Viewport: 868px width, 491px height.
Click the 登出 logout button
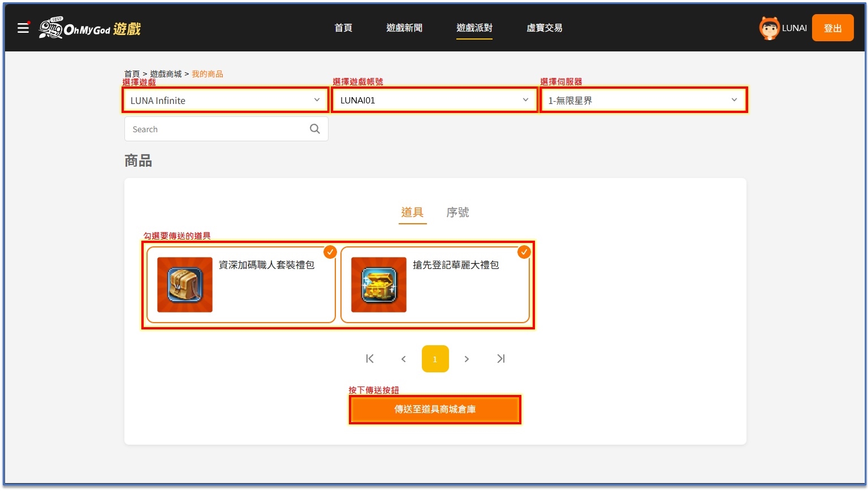(832, 28)
